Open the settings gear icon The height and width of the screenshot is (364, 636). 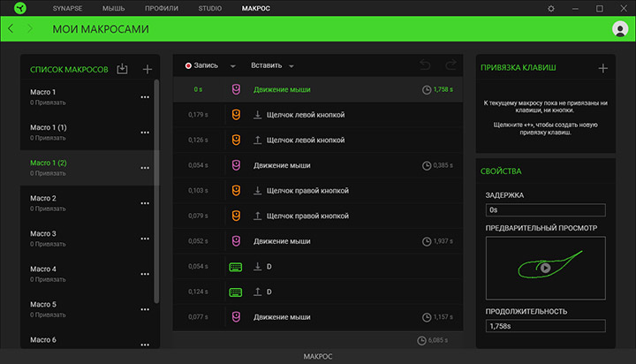pos(551,8)
